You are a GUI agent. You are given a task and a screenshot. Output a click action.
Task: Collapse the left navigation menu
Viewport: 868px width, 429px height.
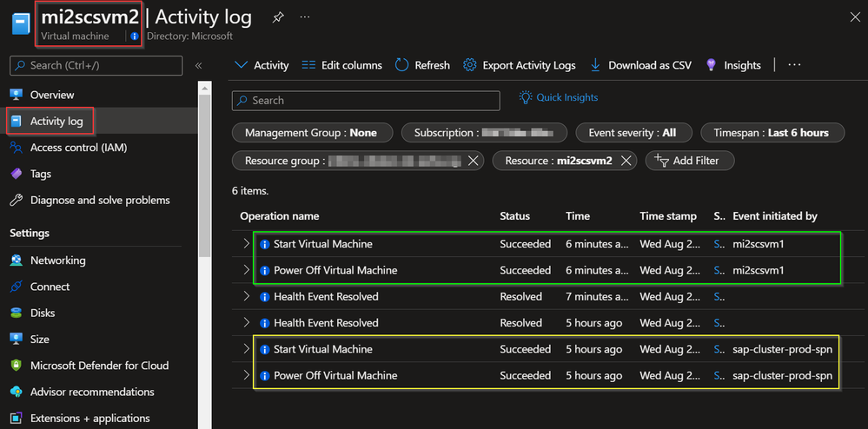[x=198, y=65]
